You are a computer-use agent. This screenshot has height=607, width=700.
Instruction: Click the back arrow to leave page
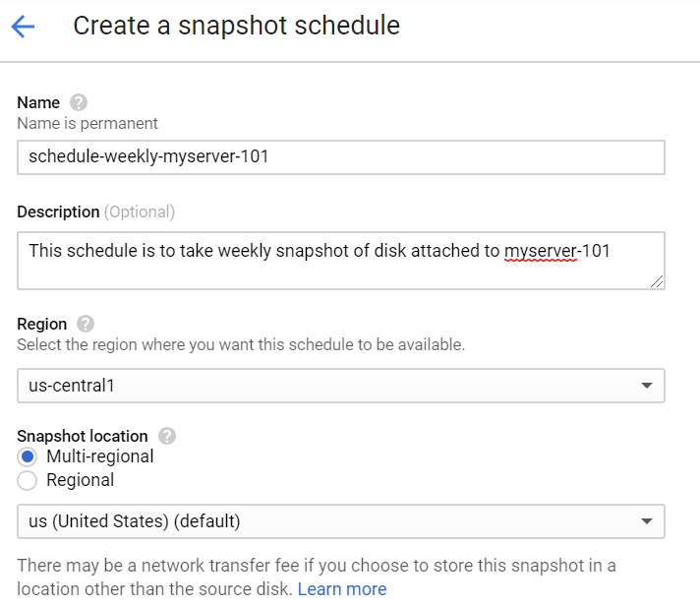point(23,27)
